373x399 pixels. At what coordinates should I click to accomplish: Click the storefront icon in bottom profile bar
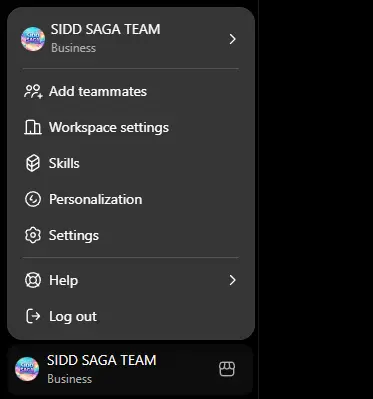(227, 369)
